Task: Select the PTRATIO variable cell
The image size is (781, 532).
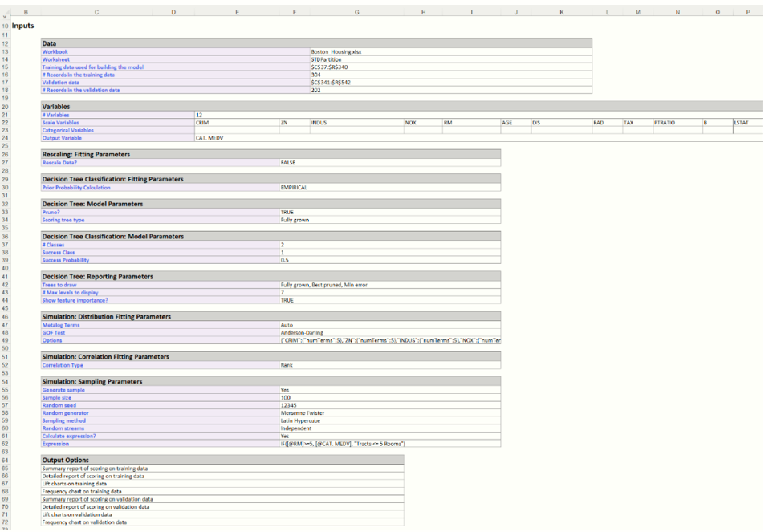Action: coord(665,122)
